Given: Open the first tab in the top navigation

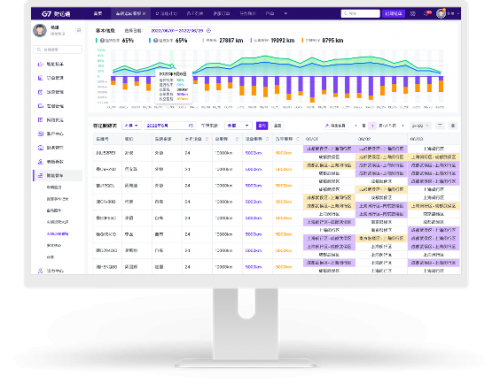Looking at the screenshot, I should [x=98, y=14].
